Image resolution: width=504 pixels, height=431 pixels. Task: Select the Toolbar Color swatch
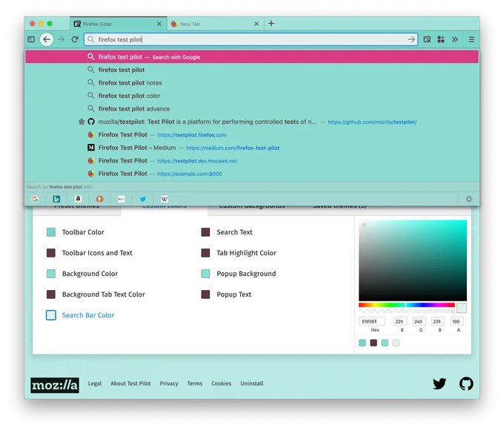pyautogui.click(x=51, y=232)
